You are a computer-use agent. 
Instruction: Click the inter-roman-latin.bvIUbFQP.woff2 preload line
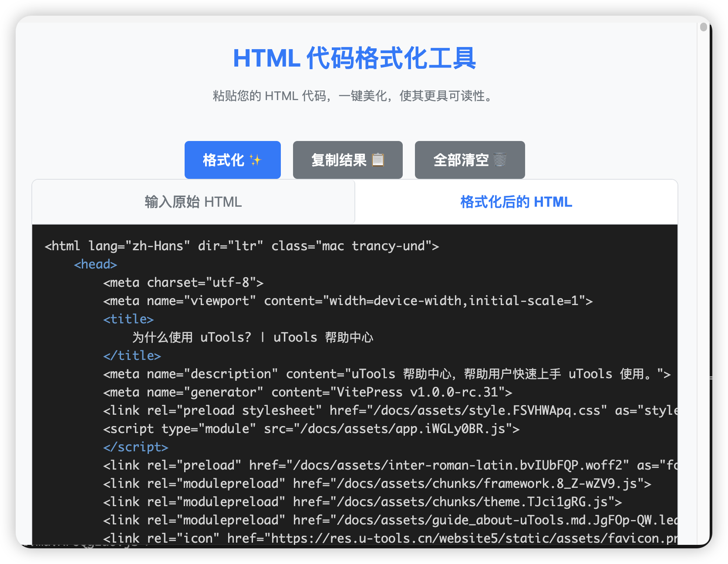[x=390, y=466]
